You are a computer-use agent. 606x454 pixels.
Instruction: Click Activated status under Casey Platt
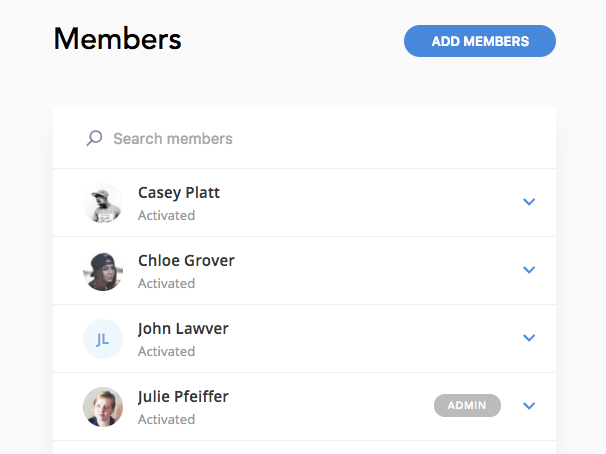point(167,216)
